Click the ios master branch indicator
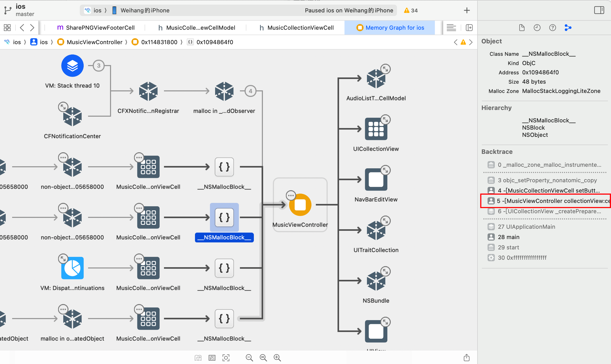The width and height of the screenshot is (611, 364). [20, 10]
